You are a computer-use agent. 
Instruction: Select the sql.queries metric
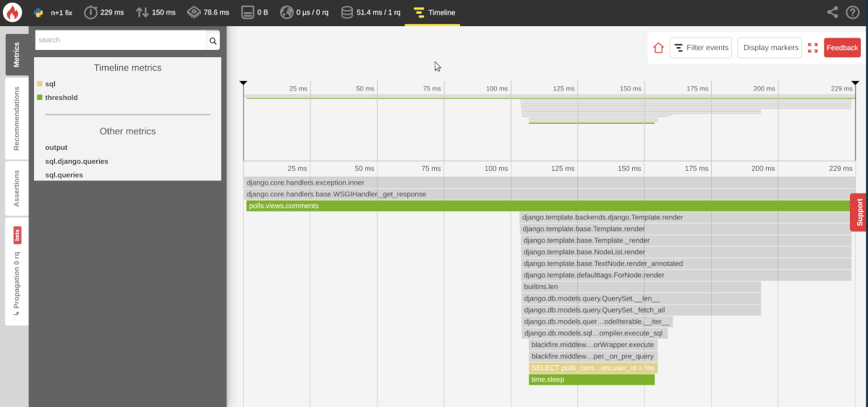64,175
